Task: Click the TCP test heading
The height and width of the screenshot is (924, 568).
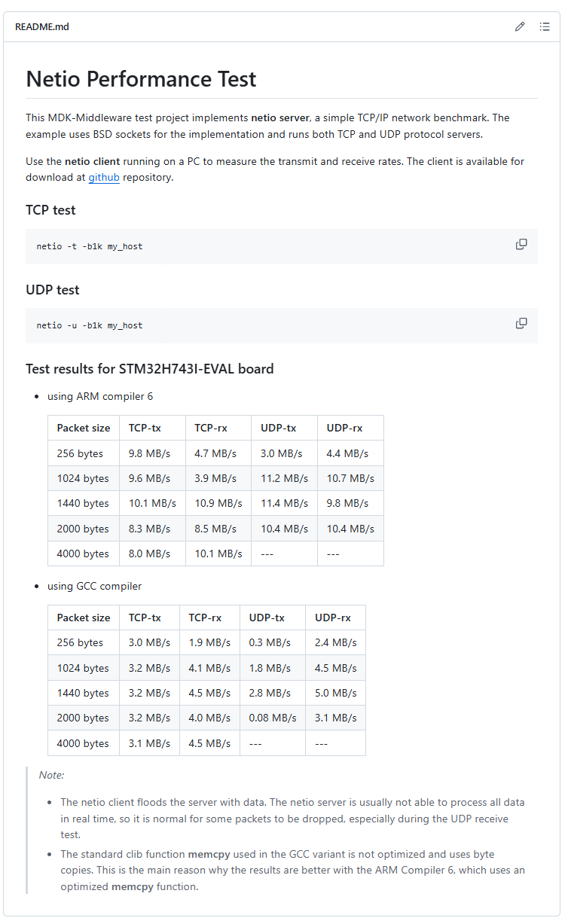Action: (x=50, y=210)
